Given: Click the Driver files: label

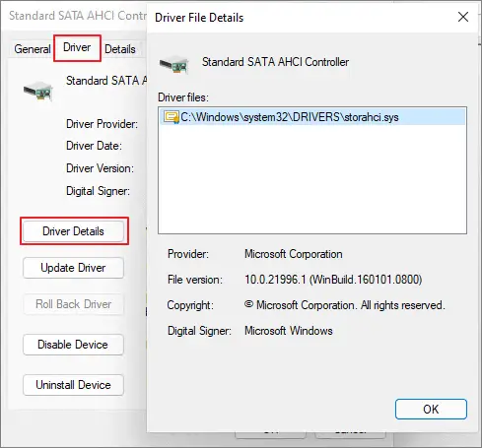Looking at the screenshot, I should 183,97.
